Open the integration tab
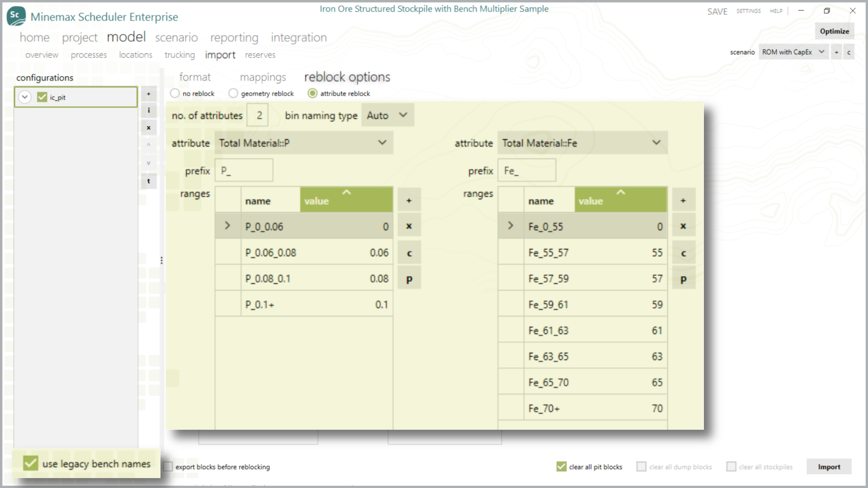 pos(299,38)
